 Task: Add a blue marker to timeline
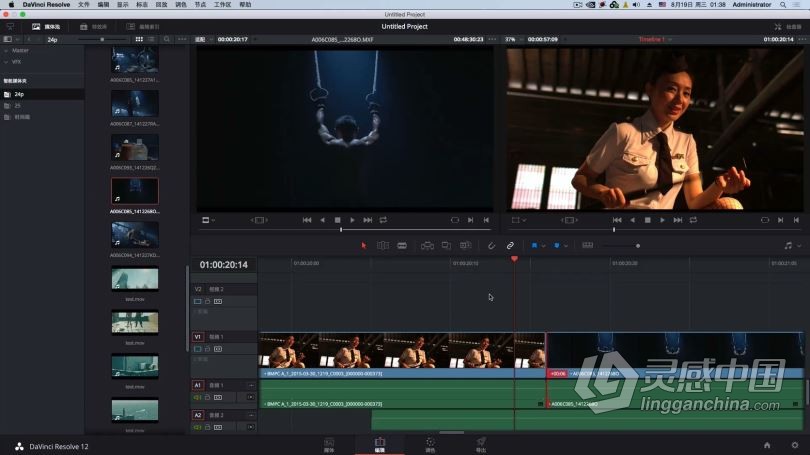click(x=556, y=246)
